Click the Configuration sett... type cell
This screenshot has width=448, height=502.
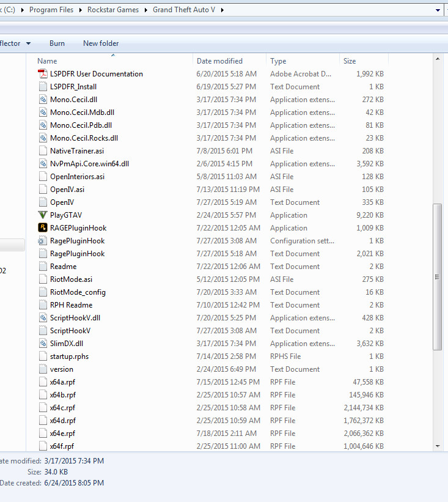click(x=302, y=241)
